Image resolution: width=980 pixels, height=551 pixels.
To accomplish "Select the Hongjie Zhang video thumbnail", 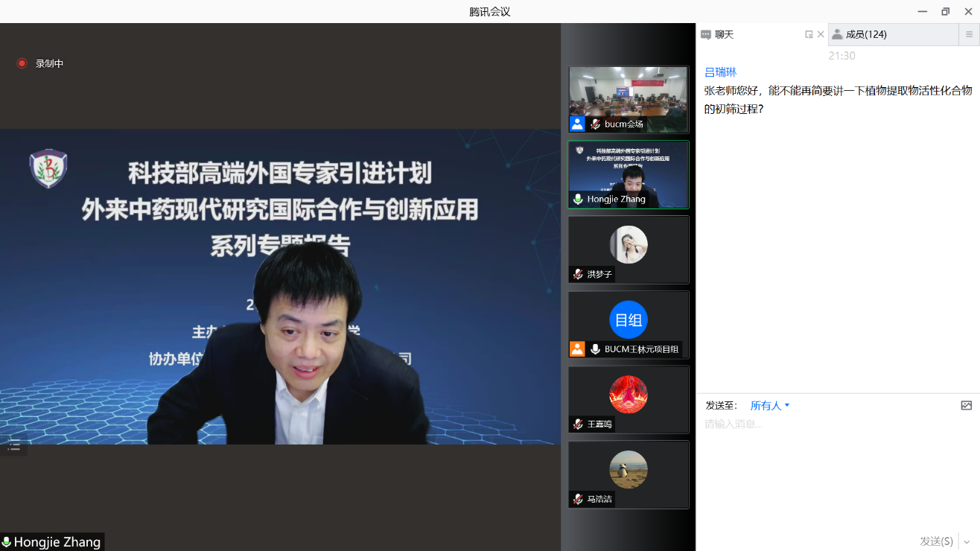I will [629, 174].
